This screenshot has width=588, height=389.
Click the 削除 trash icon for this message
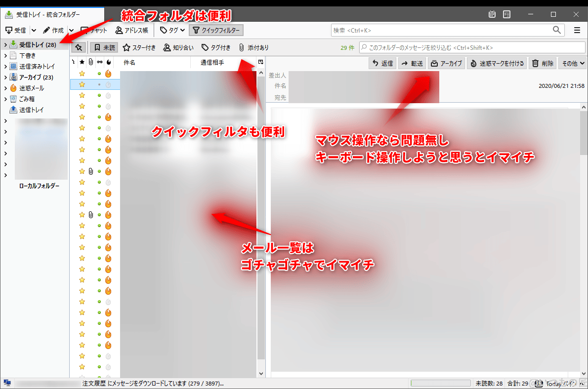pyautogui.click(x=536, y=63)
